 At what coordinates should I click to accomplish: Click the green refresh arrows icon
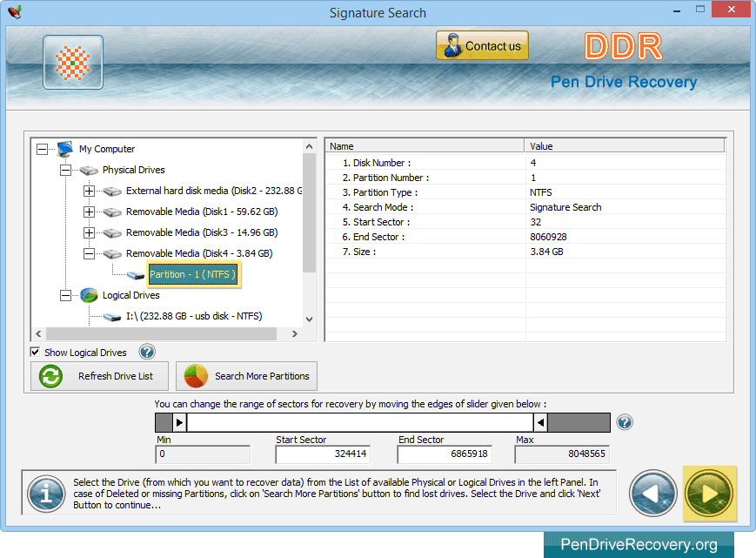point(50,376)
